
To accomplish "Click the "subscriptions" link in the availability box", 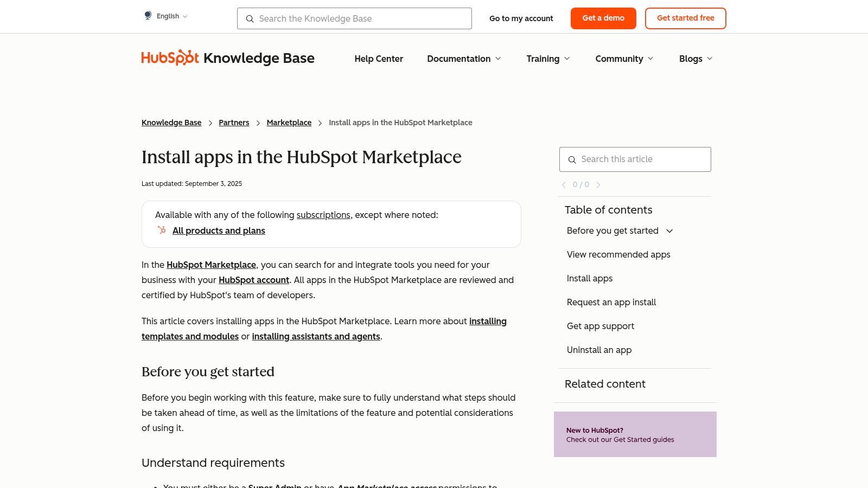I will 323,215.
